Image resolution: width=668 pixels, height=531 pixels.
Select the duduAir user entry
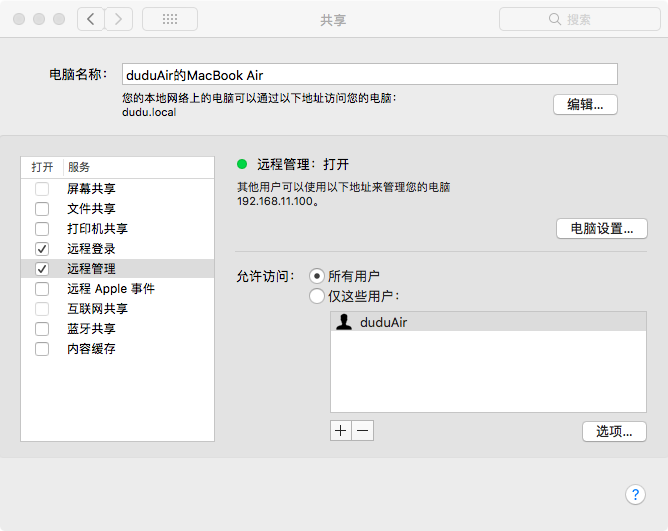488,322
